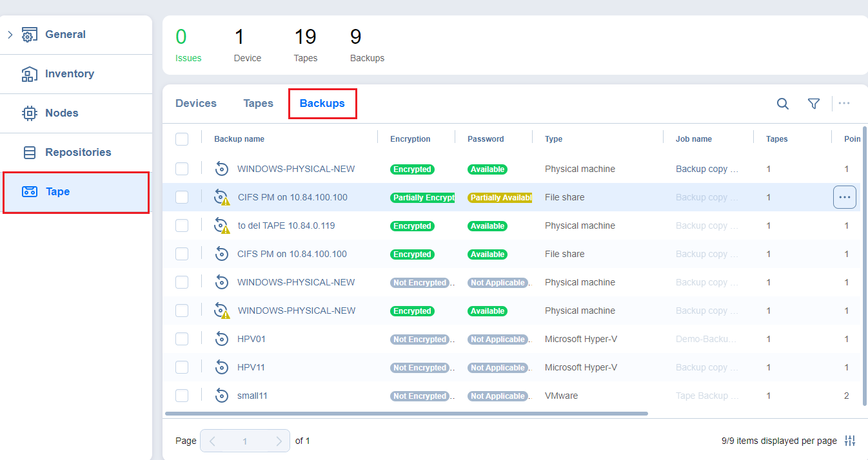Open column settings sliders icon

(850, 441)
